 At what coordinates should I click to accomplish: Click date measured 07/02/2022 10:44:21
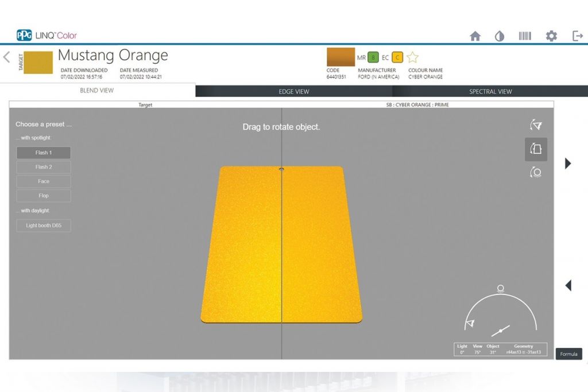[x=141, y=77]
